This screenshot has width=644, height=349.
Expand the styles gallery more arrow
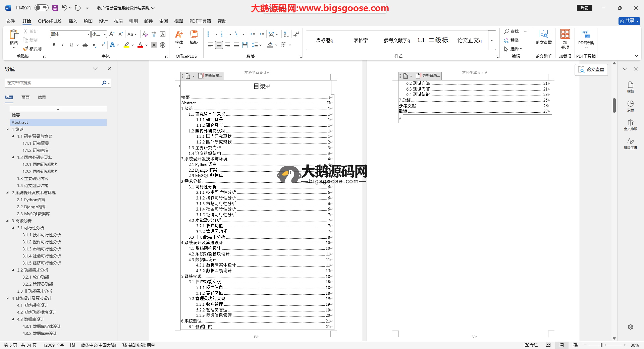coord(492,40)
